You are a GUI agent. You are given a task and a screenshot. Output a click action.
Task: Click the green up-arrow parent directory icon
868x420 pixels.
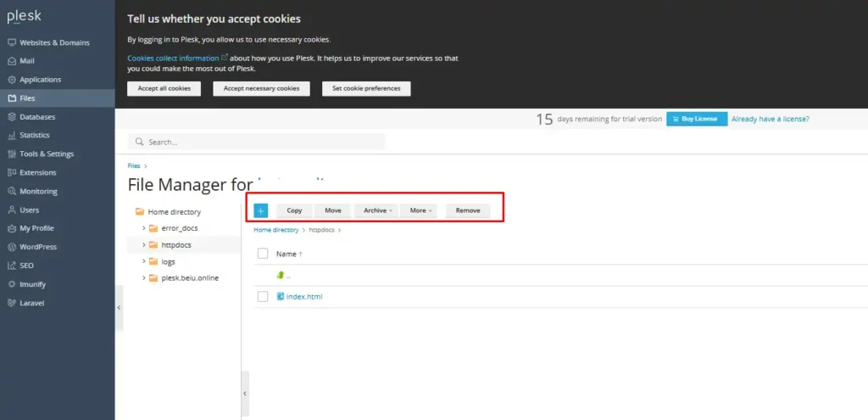(x=280, y=275)
